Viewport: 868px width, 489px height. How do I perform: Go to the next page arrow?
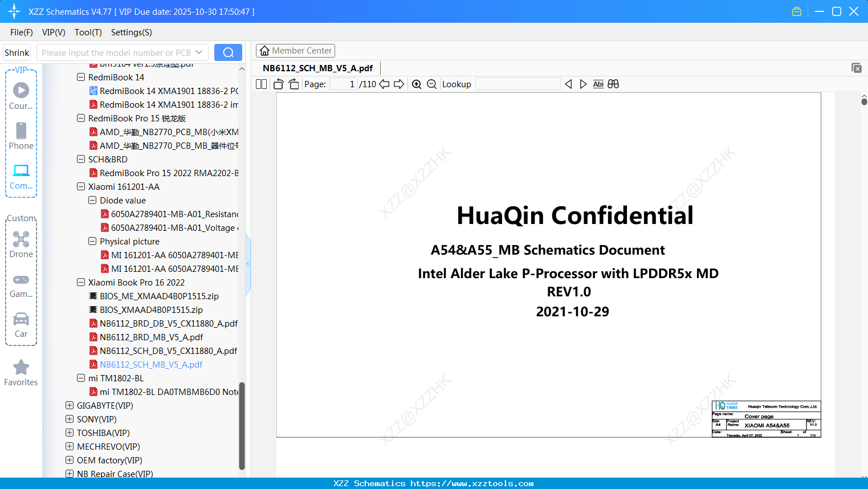pos(399,84)
